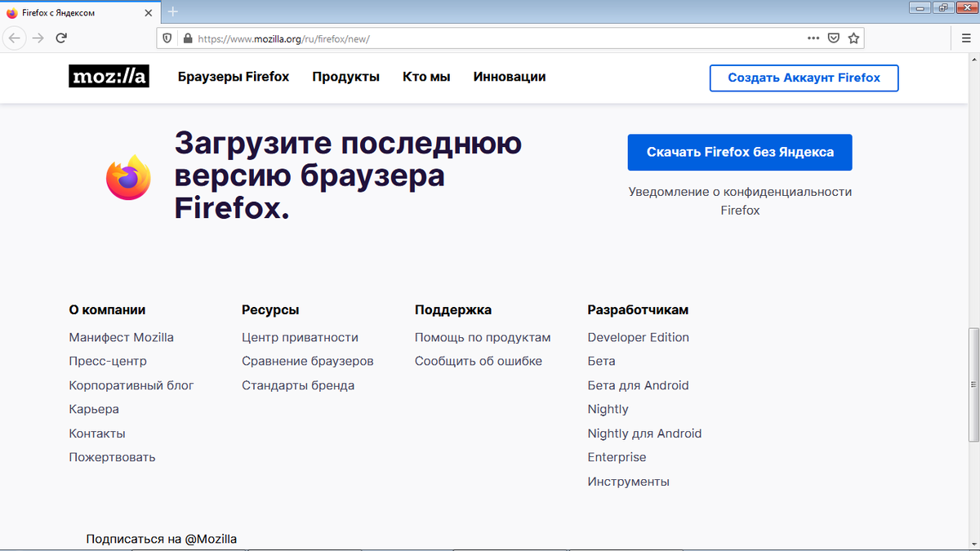Open 'Developer Edition' link
980x551 pixels.
pos(639,337)
